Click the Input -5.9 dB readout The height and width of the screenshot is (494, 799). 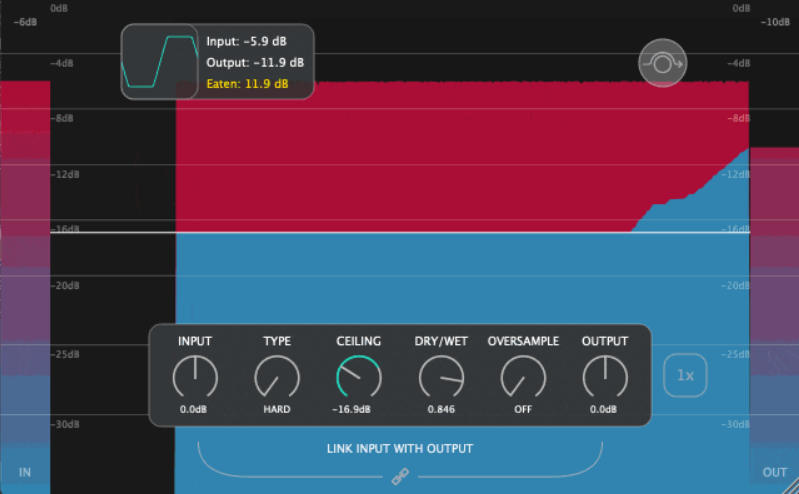247,42
